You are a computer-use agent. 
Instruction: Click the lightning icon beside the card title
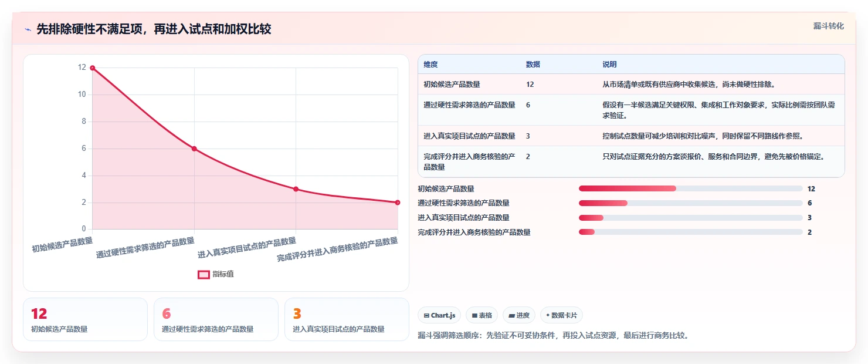point(28,30)
